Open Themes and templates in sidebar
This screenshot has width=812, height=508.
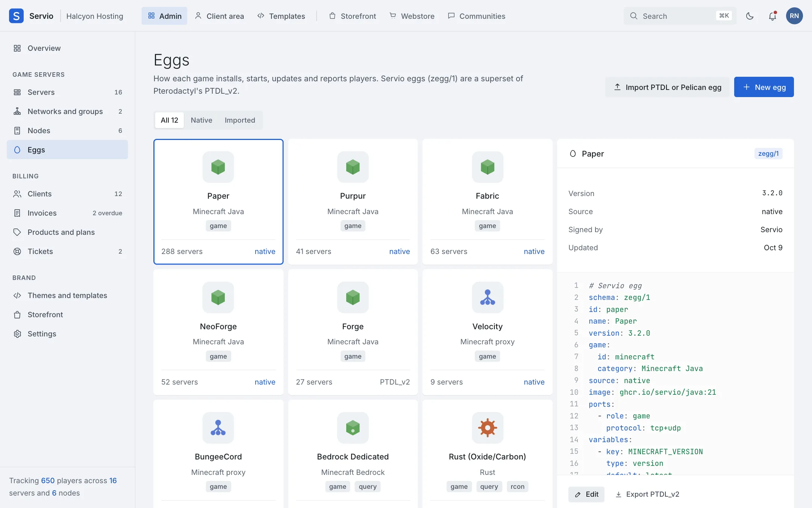[x=67, y=295]
